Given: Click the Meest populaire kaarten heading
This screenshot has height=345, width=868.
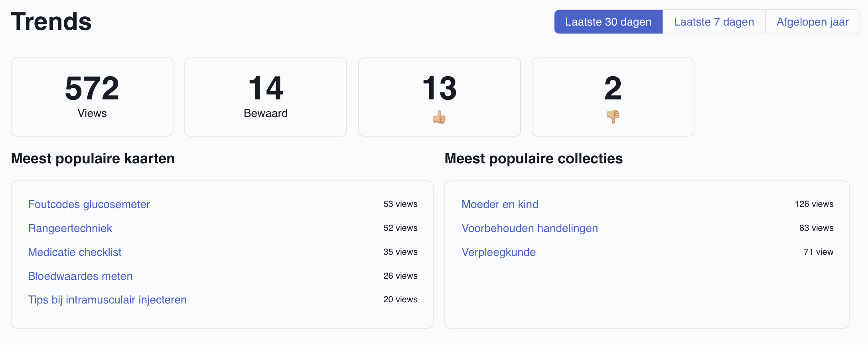Looking at the screenshot, I should click(93, 159).
